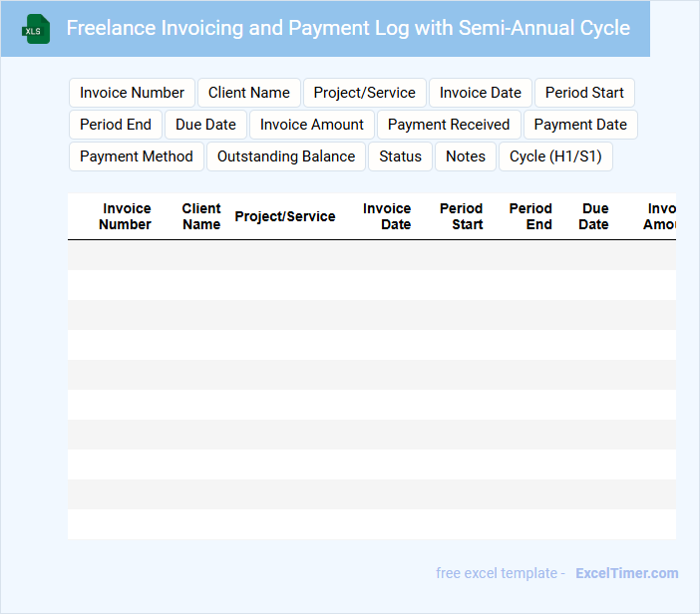Image resolution: width=700 pixels, height=614 pixels.
Task: Choose the Project/Service tag
Action: point(364,93)
